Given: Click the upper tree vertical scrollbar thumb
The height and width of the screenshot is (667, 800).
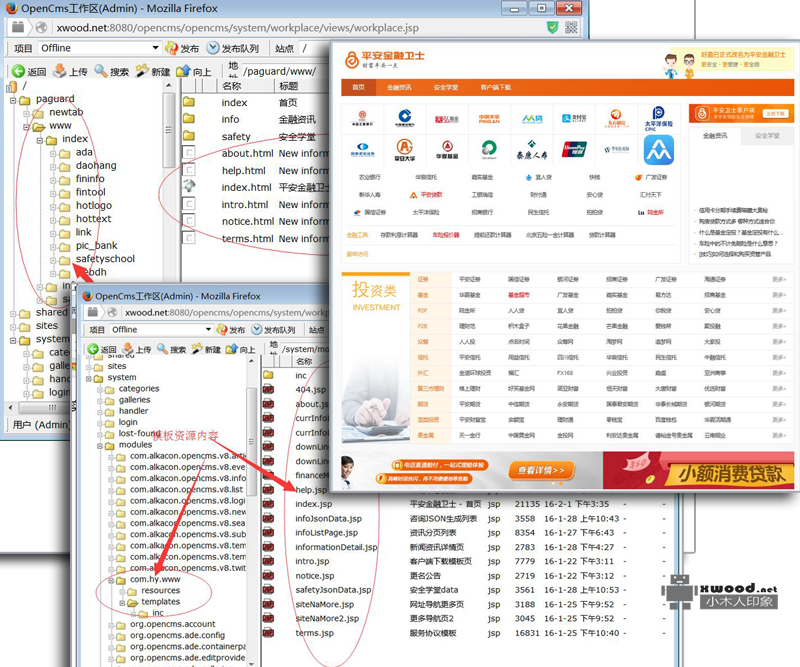Looking at the screenshot, I should [169, 130].
